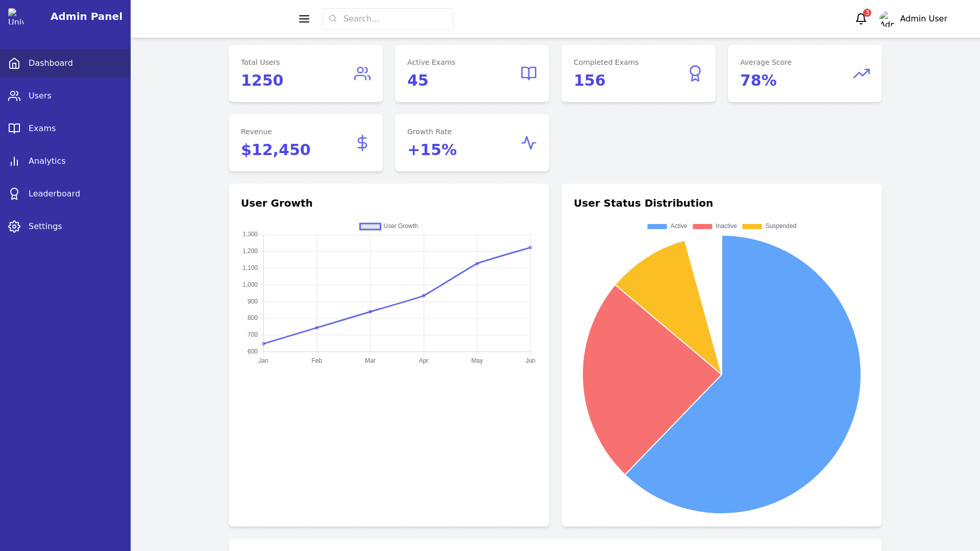Open the notifications bell
This screenshot has height=551, width=980.
point(861,19)
